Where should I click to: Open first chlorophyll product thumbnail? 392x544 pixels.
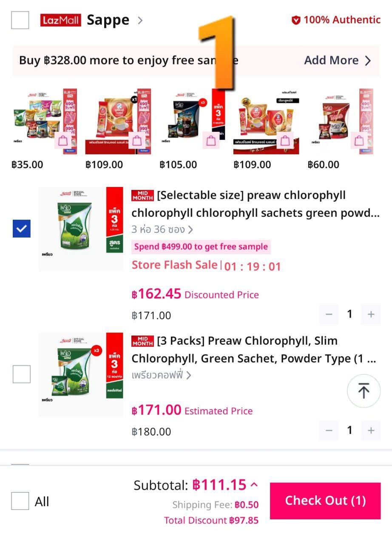pyautogui.click(x=81, y=229)
